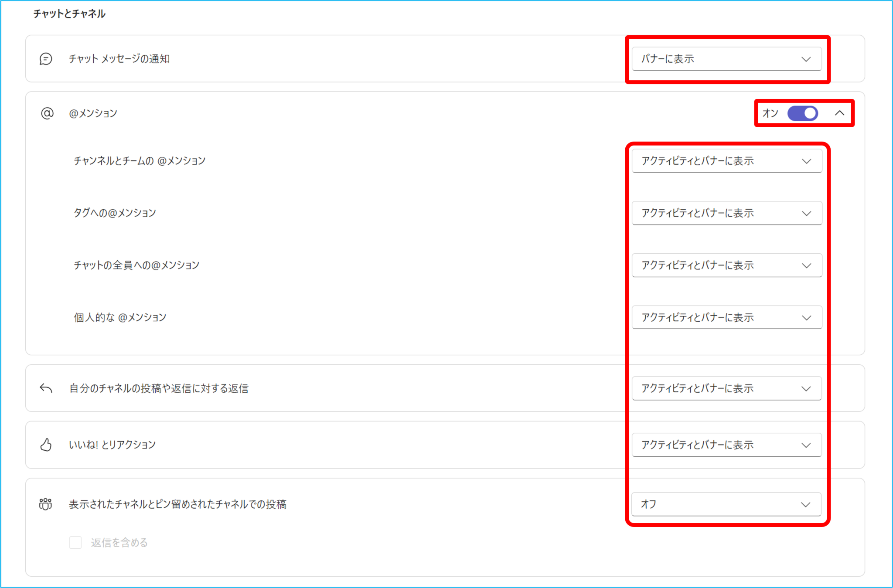Open the 個人的な @メンション dropdown

(726, 317)
